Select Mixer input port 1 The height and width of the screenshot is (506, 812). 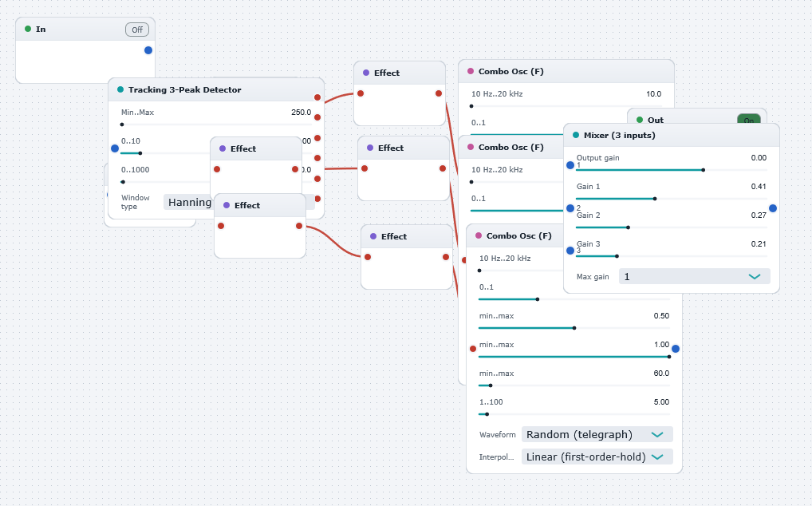click(570, 165)
